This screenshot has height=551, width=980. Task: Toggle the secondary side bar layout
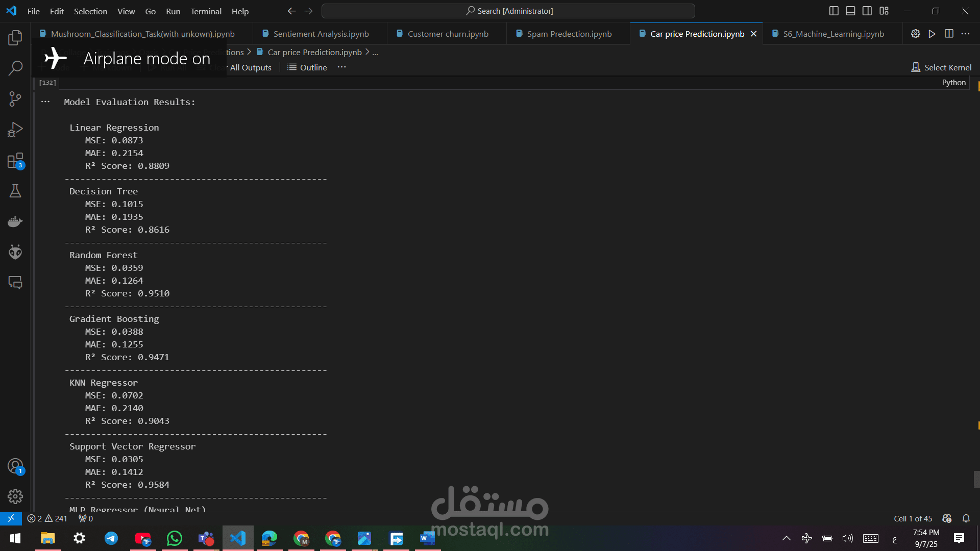coord(867,11)
